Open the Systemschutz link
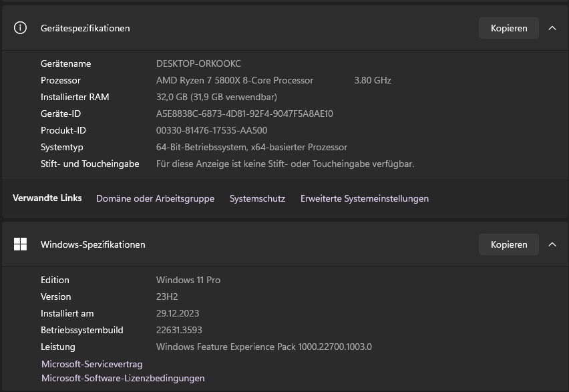 pyautogui.click(x=257, y=198)
